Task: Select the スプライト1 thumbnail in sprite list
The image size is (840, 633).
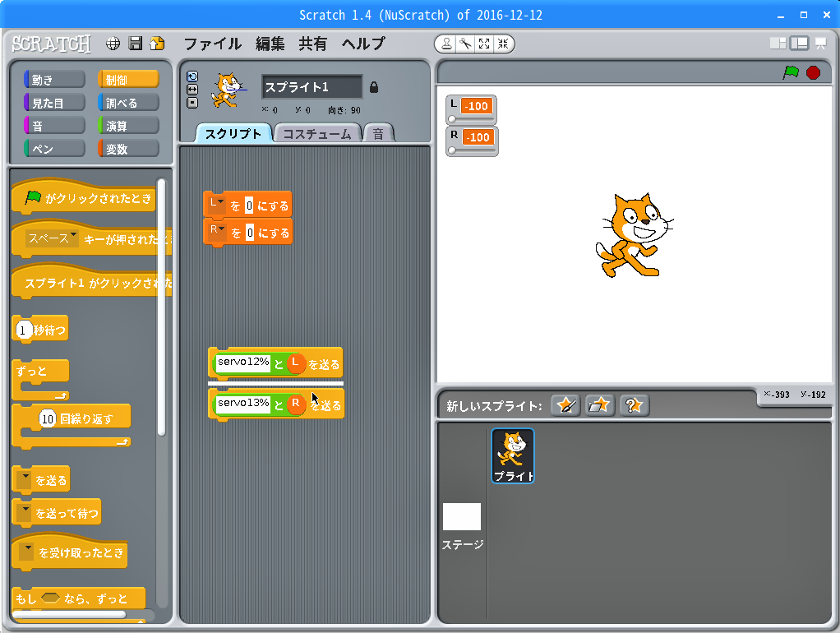Action: coord(513,455)
